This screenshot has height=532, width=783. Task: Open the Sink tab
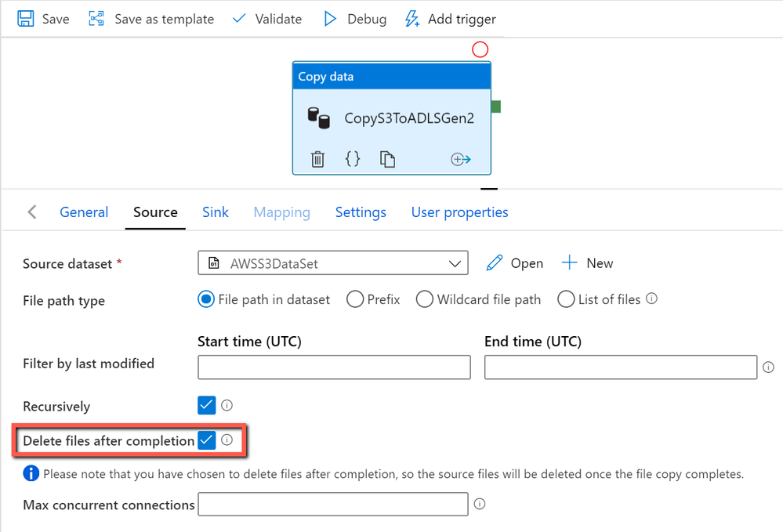pos(216,212)
